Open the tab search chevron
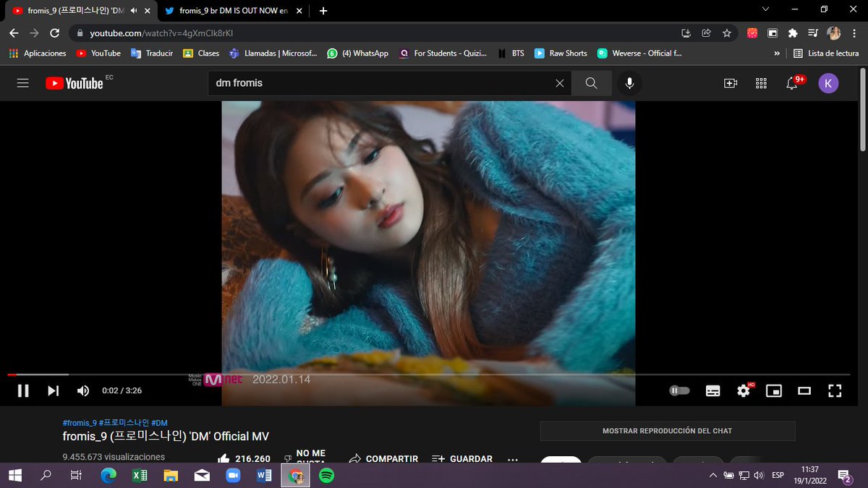The image size is (868, 488). 766,9
